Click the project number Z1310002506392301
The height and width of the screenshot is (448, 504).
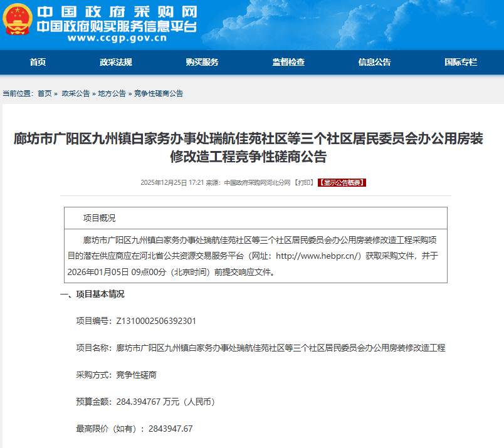(156, 321)
